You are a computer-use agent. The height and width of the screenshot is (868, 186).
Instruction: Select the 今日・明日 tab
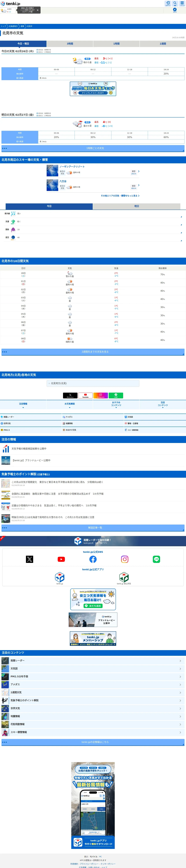coord(23,44)
